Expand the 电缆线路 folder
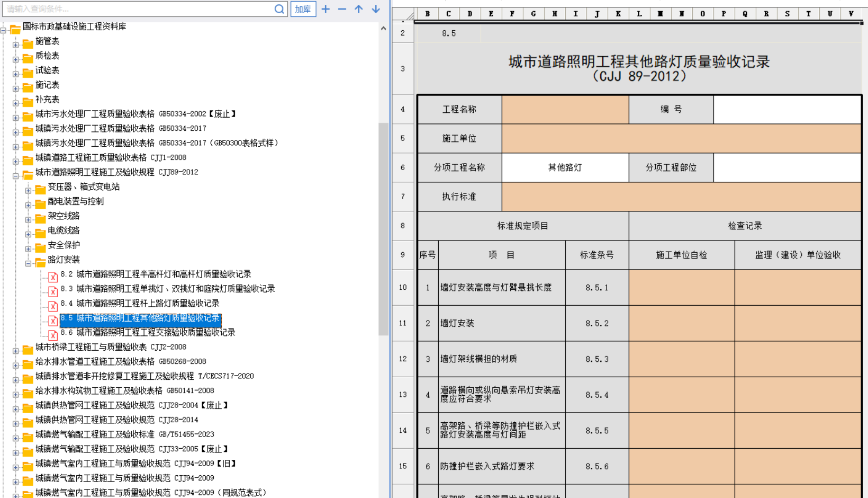The height and width of the screenshot is (498, 868). [x=29, y=234]
